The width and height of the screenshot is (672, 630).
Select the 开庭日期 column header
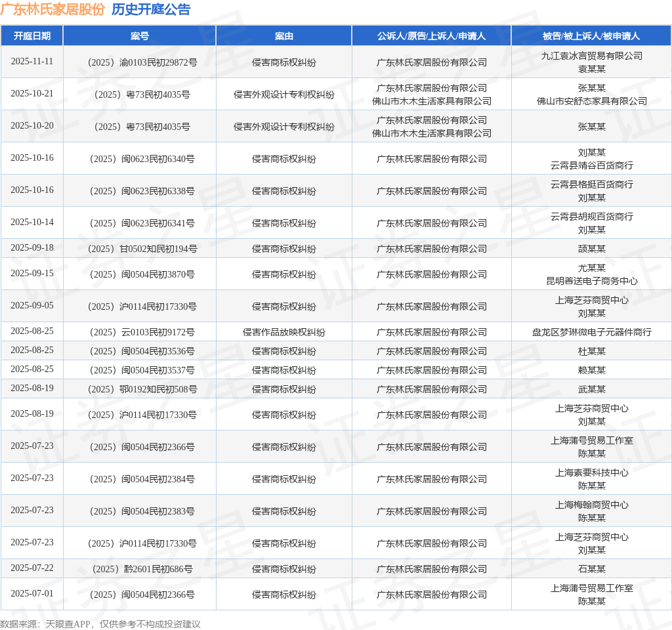tap(31, 36)
